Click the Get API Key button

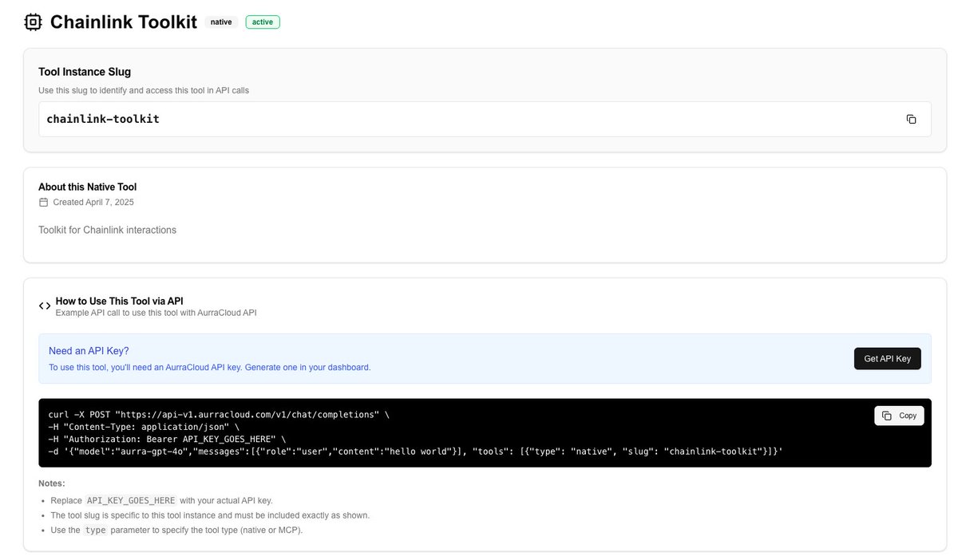coord(887,359)
